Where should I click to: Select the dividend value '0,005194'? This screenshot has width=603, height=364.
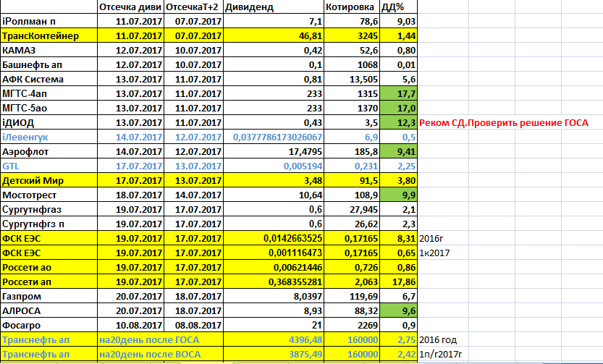pos(274,166)
